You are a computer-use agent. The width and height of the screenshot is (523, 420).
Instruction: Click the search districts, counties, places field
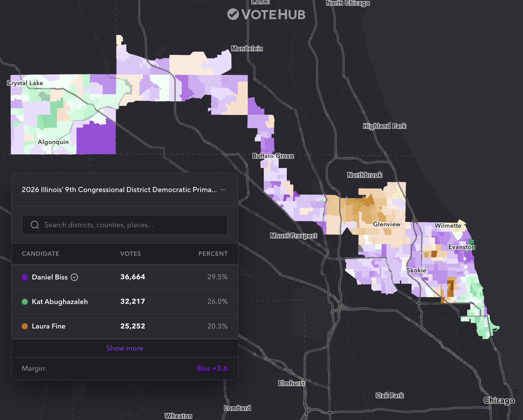coord(125,225)
